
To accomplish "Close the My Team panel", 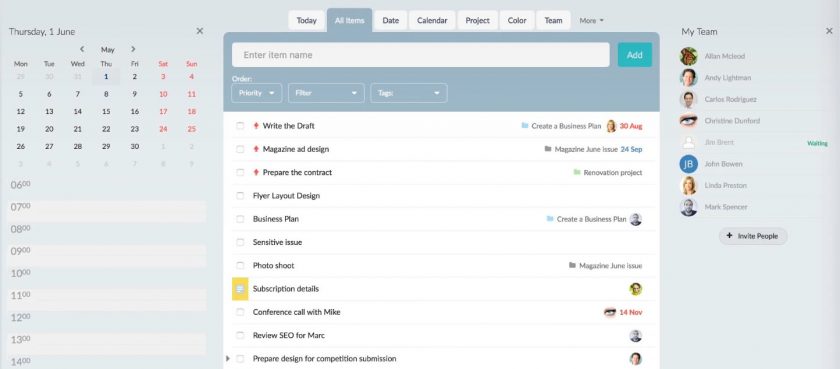I will tap(829, 31).
